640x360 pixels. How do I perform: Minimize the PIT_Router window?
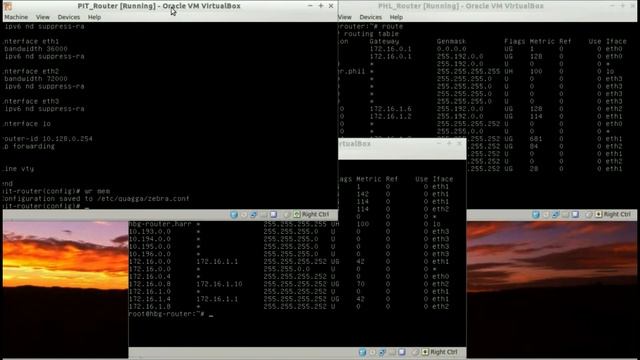click(310, 6)
